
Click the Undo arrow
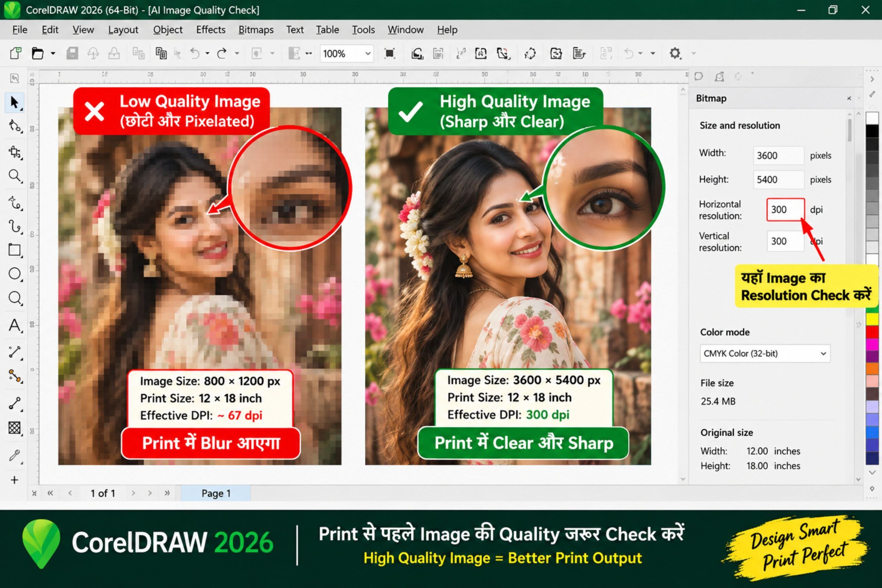tap(195, 53)
